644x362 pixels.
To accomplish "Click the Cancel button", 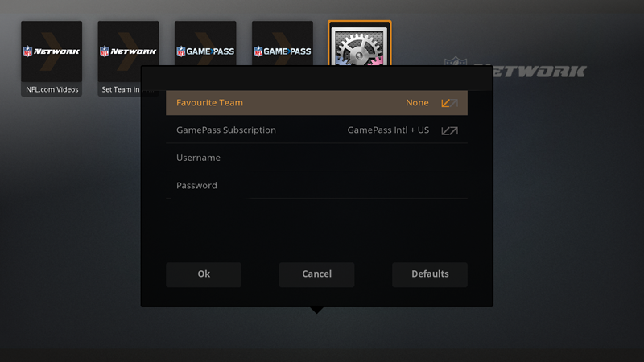I will [316, 274].
